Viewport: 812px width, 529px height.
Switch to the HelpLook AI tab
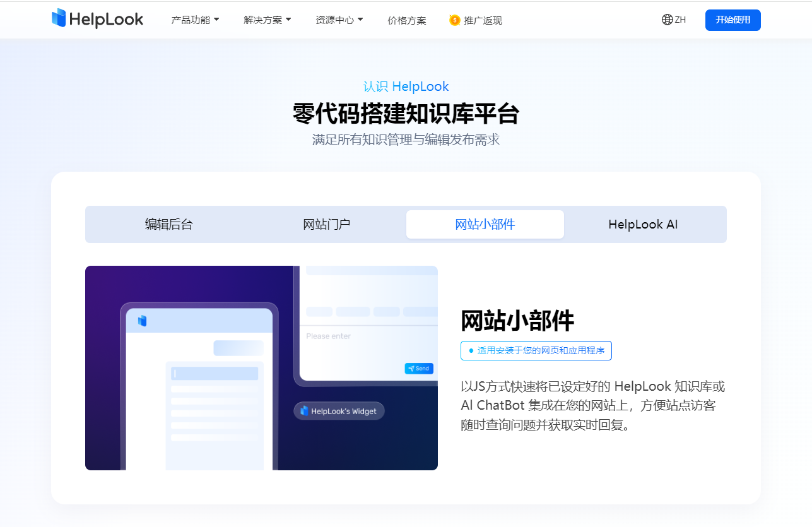tap(643, 224)
